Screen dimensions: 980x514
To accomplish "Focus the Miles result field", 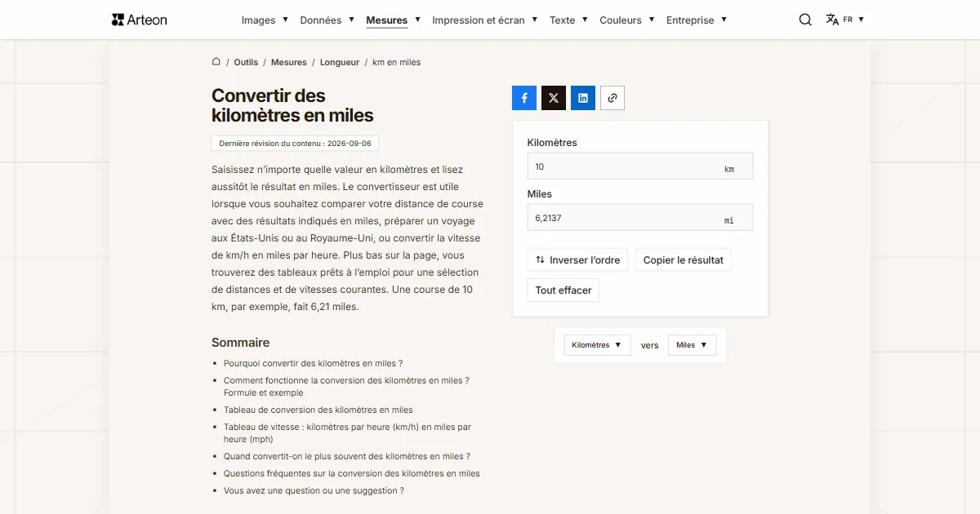I will [640, 218].
